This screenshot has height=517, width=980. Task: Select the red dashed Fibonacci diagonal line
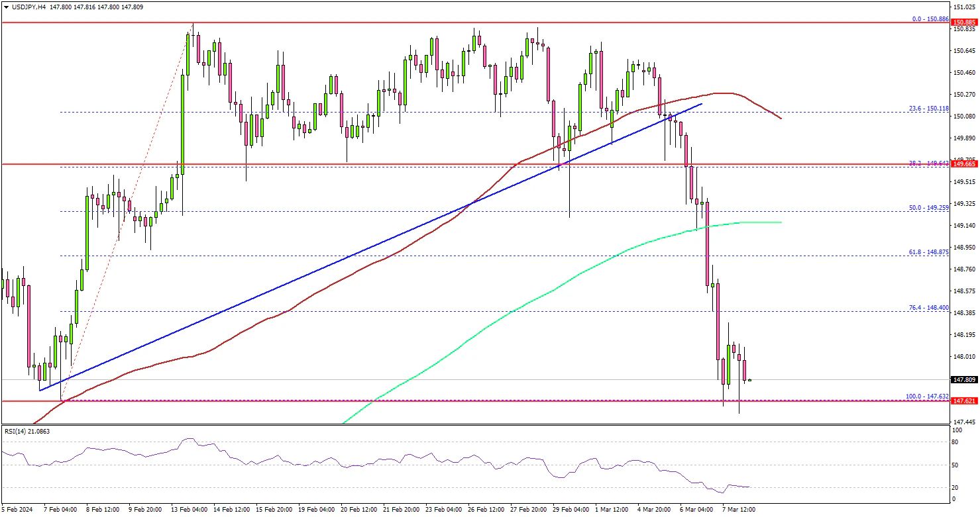[126, 215]
